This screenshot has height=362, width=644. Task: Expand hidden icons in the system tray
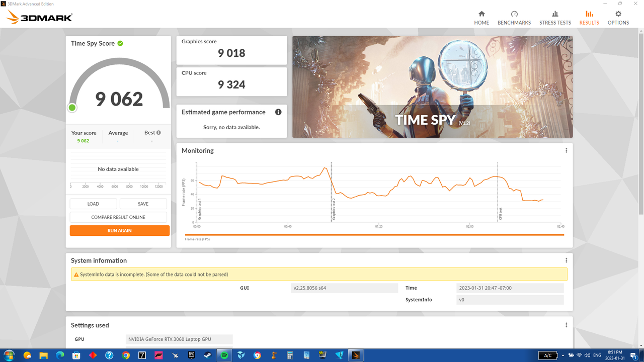click(563, 355)
